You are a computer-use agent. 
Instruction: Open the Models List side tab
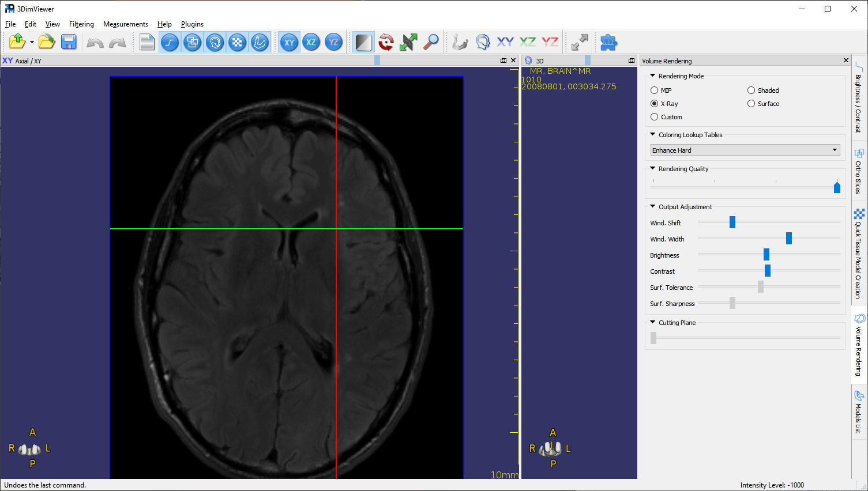[x=859, y=412]
